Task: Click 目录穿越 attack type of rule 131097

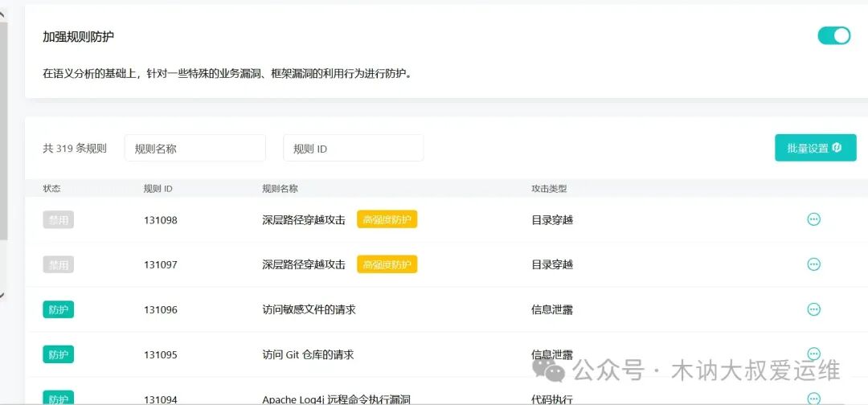Action: click(552, 265)
